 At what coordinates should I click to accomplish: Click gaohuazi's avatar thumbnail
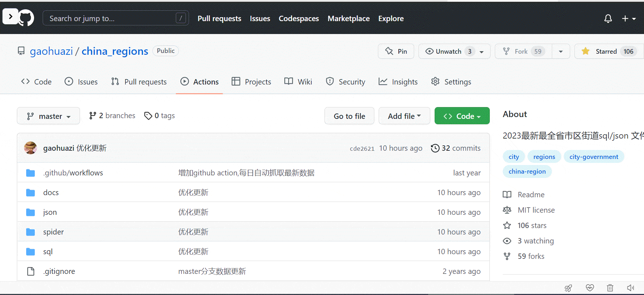click(x=30, y=148)
